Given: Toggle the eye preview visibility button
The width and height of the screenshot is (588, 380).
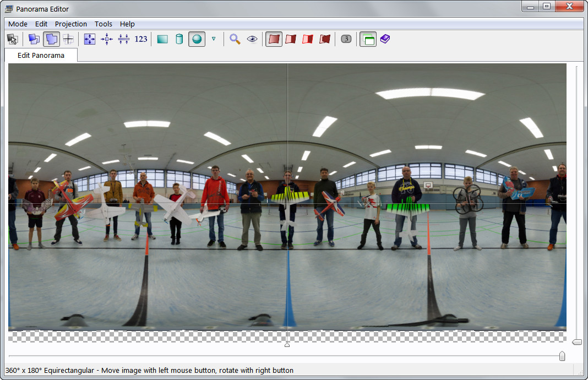Looking at the screenshot, I should click(252, 39).
